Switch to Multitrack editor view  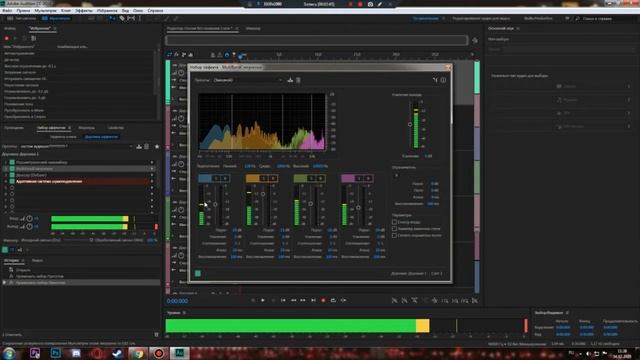click(x=56, y=18)
